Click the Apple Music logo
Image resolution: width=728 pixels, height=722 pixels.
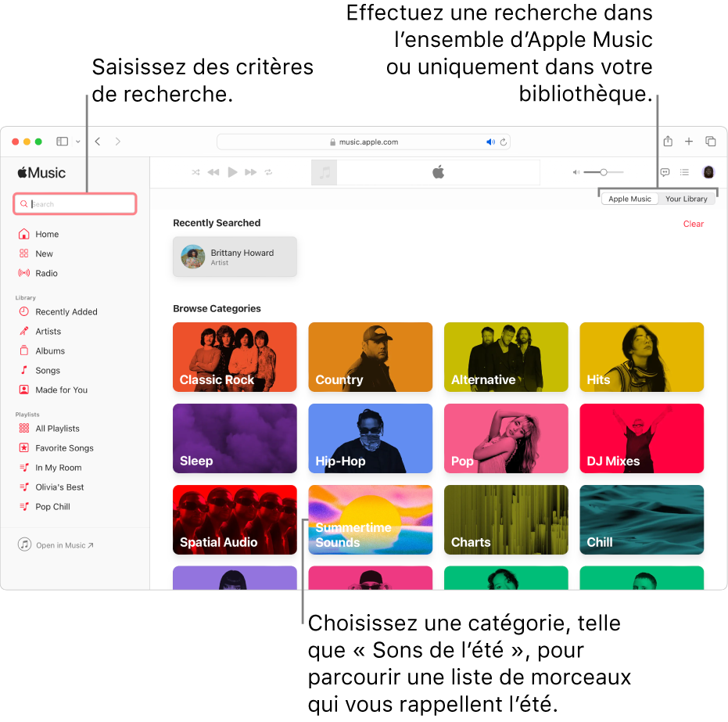pyautogui.click(x=41, y=173)
